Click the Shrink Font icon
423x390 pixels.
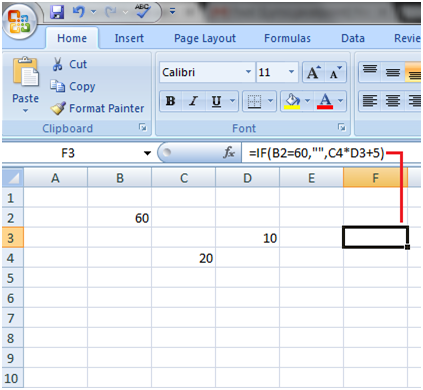pos(335,72)
